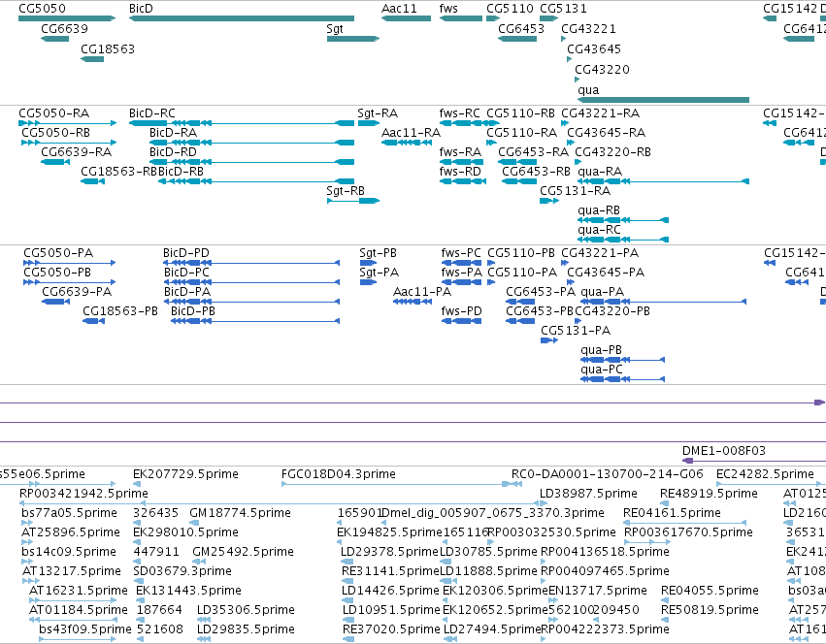This screenshot has height=644, width=826.
Task: Select transcript BicD-RC
Action: pos(242,123)
